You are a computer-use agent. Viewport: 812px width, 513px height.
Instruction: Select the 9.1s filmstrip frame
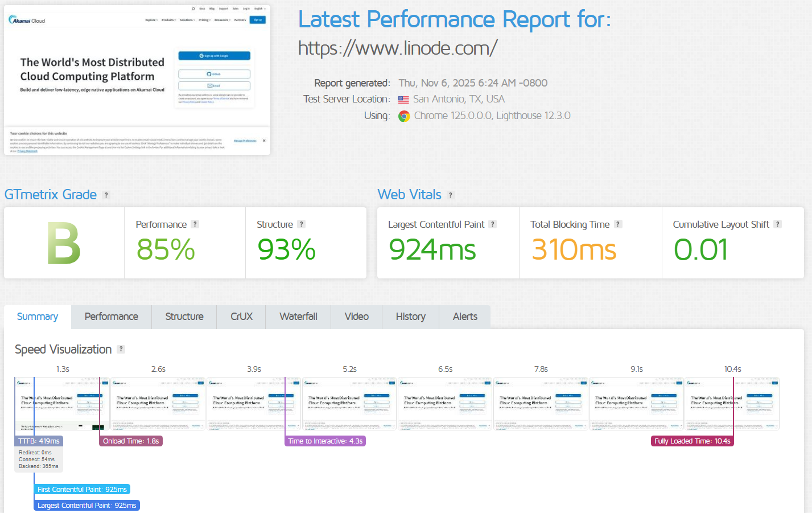(636, 403)
